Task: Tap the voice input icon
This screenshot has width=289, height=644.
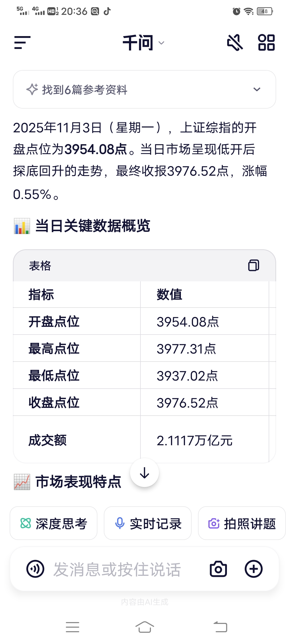Action: 35,569
